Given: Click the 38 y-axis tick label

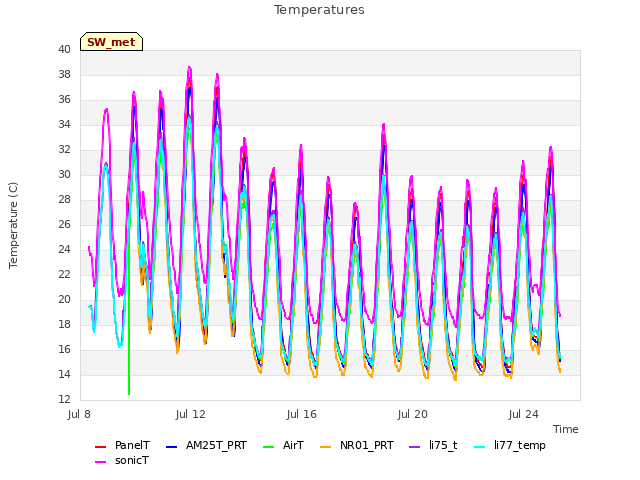Looking at the screenshot, I should 64,74.
